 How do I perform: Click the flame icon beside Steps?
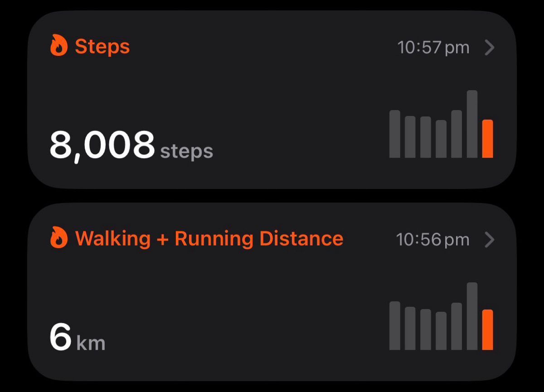[59, 46]
